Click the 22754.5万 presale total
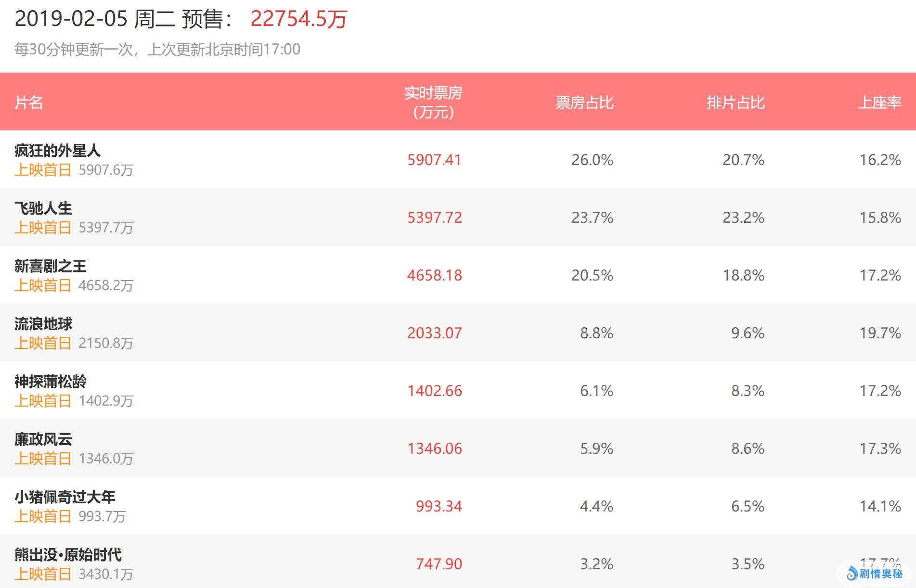 pyautogui.click(x=298, y=19)
